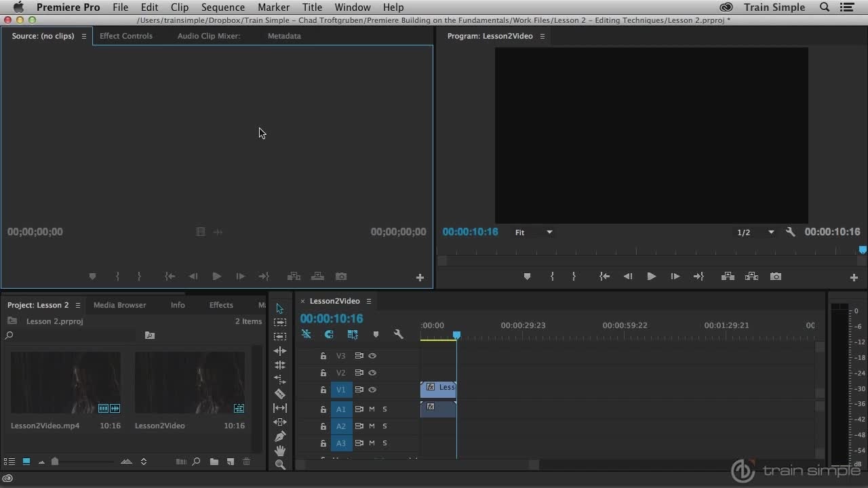Image resolution: width=868 pixels, height=488 pixels.
Task: Open timeline Settings wrench
Action: (399, 334)
